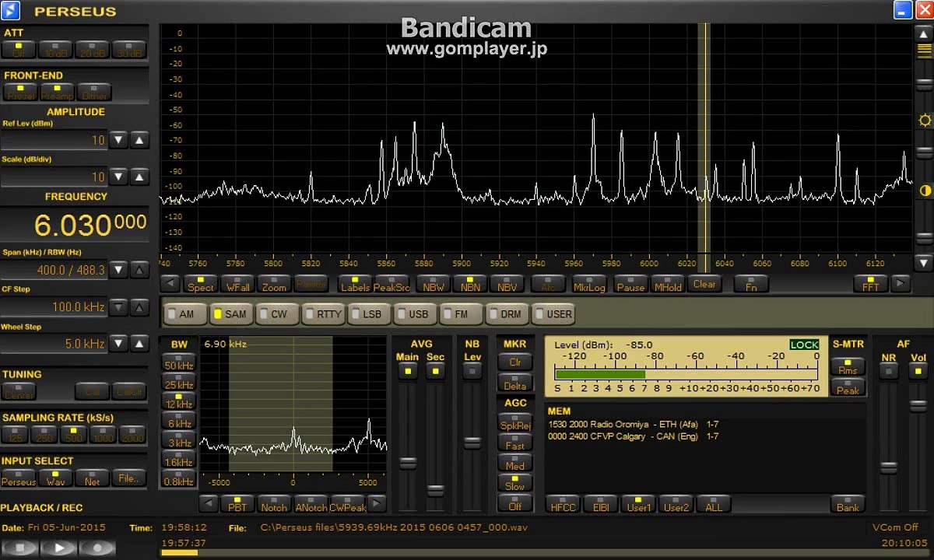Enable the NBW noise blanker
The height and width of the screenshot is (560, 934).
pos(433,284)
